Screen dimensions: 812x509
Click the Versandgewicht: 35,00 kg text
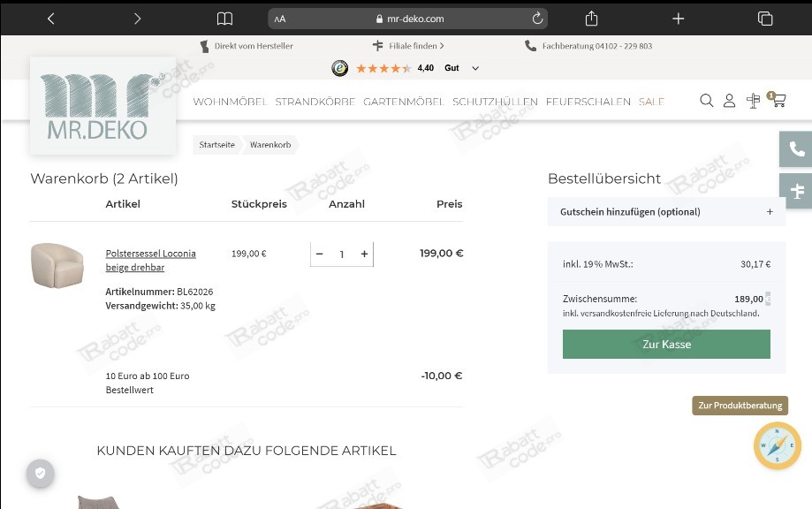pos(161,306)
